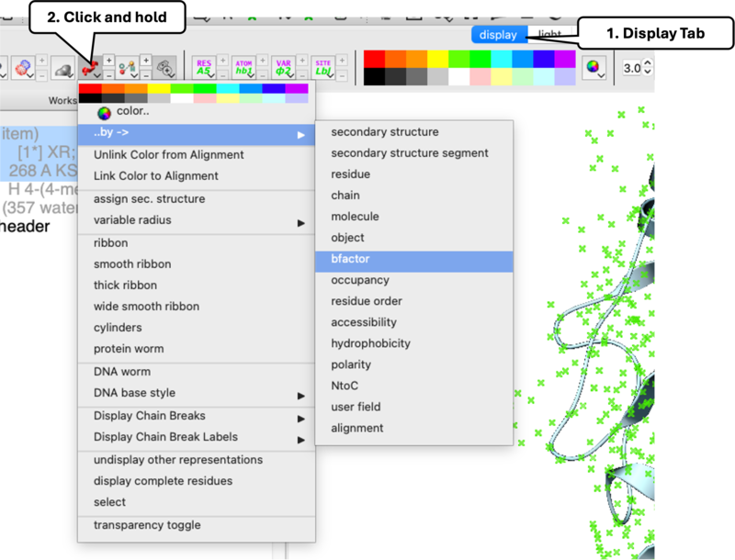The image size is (735, 560).
Task: Open the color wheel picker in toolbar
Action: pyautogui.click(x=594, y=68)
